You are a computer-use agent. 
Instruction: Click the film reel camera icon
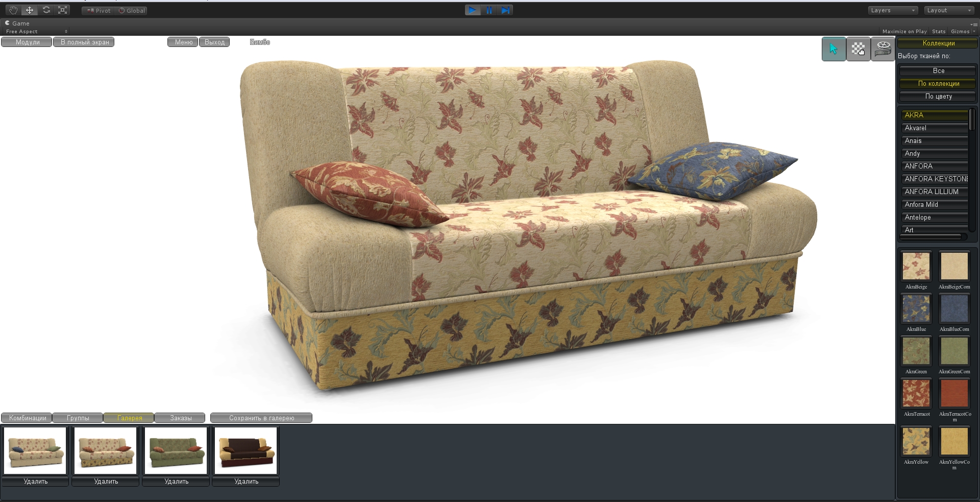point(883,49)
